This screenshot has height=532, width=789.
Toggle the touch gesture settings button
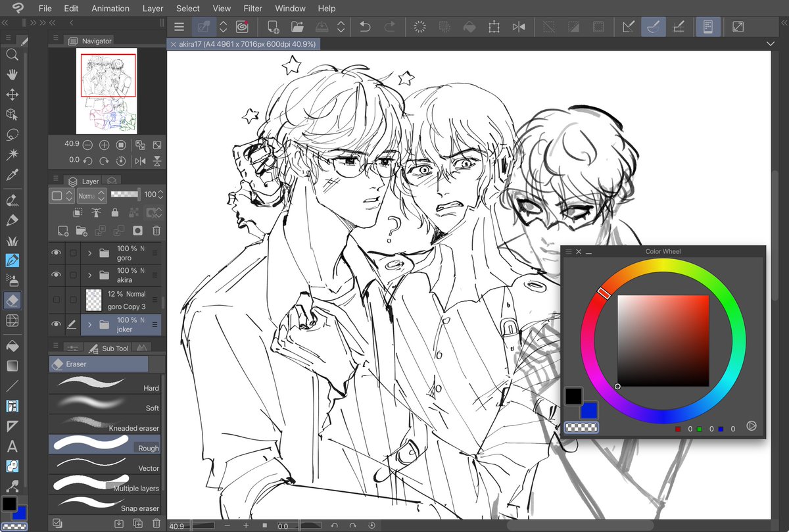point(708,27)
